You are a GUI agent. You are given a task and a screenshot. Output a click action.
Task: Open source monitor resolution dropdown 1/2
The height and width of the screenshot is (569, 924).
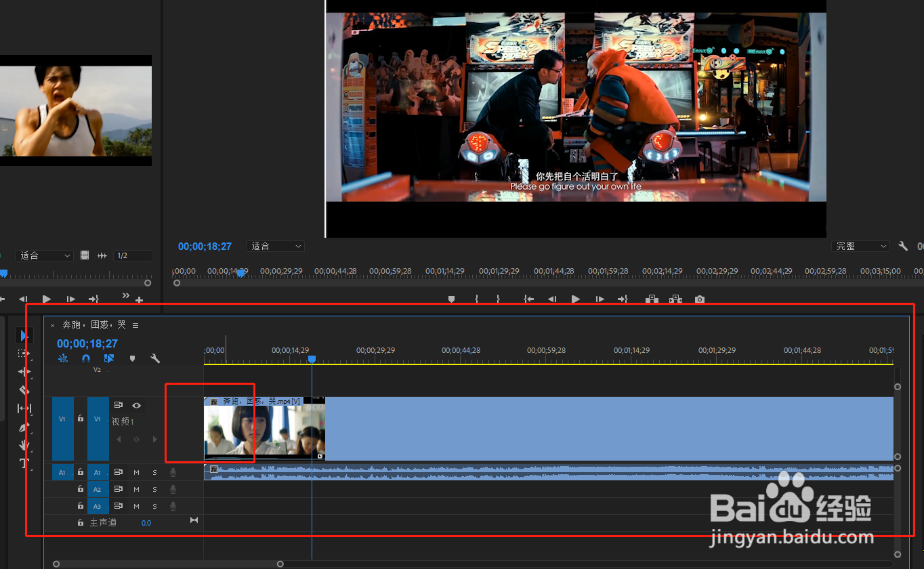tap(132, 255)
